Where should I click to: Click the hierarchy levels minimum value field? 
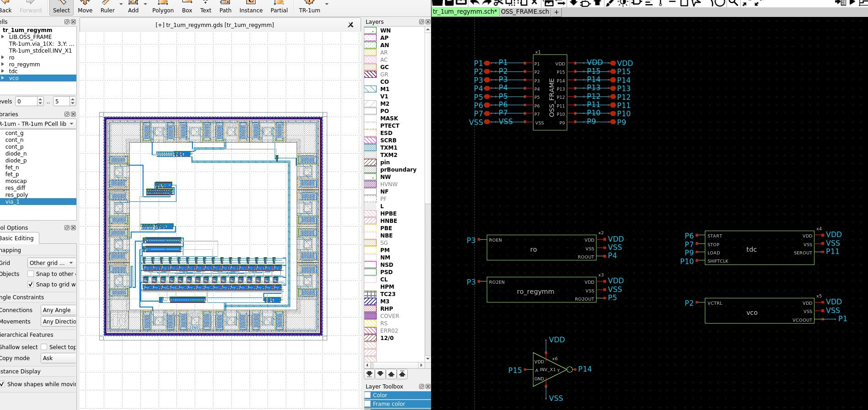point(27,101)
